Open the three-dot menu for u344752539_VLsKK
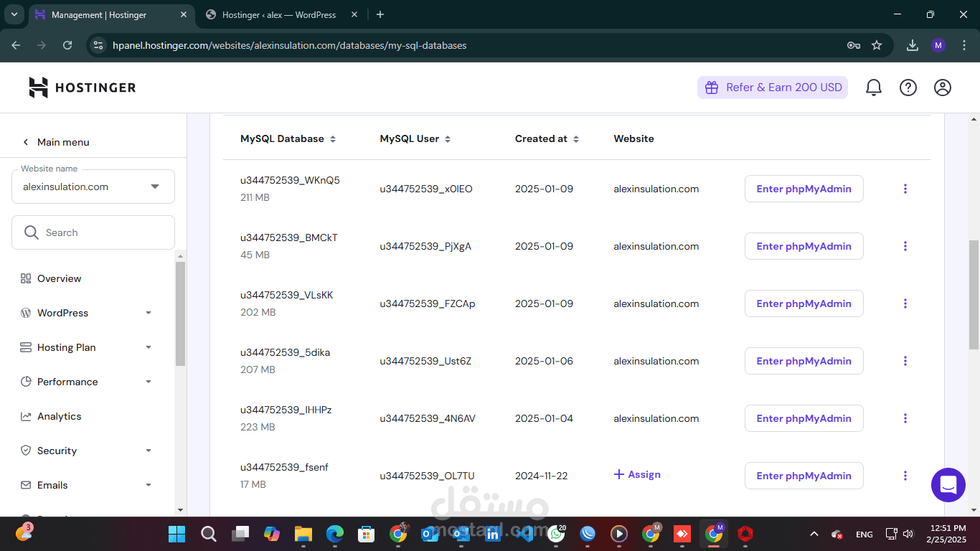This screenshot has width=980, height=551. click(x=905, y=303)
